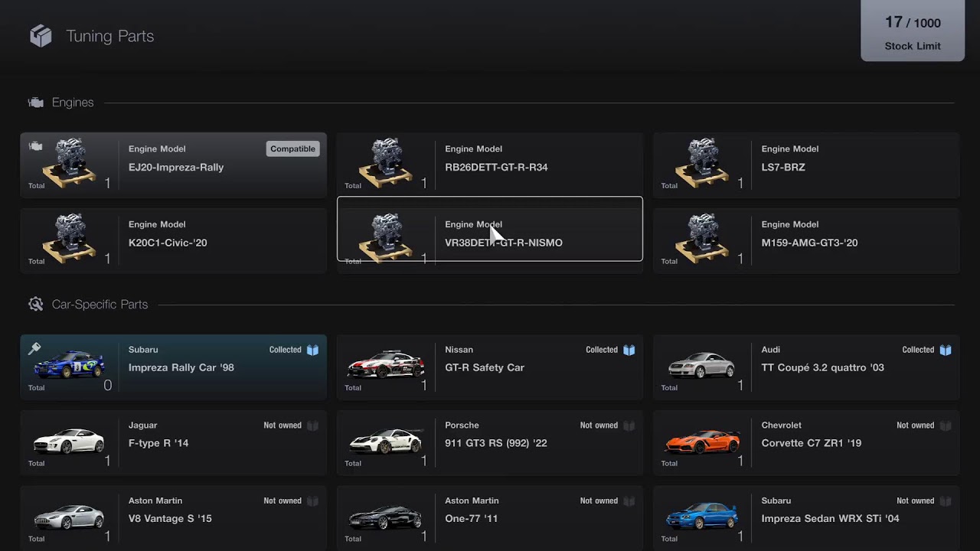Click the "Chevrolet" manufacturer label
Screen dimensions: 980x551
[783, 425]
